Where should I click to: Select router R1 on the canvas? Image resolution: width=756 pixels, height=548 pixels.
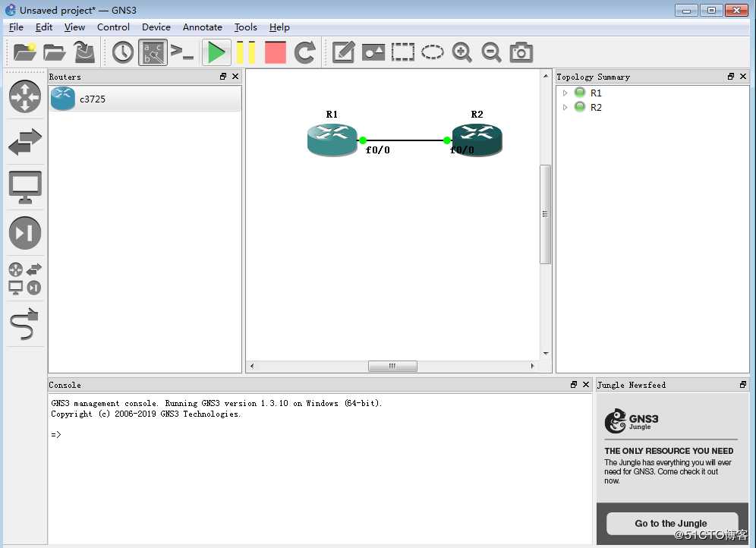pos(332,140)
